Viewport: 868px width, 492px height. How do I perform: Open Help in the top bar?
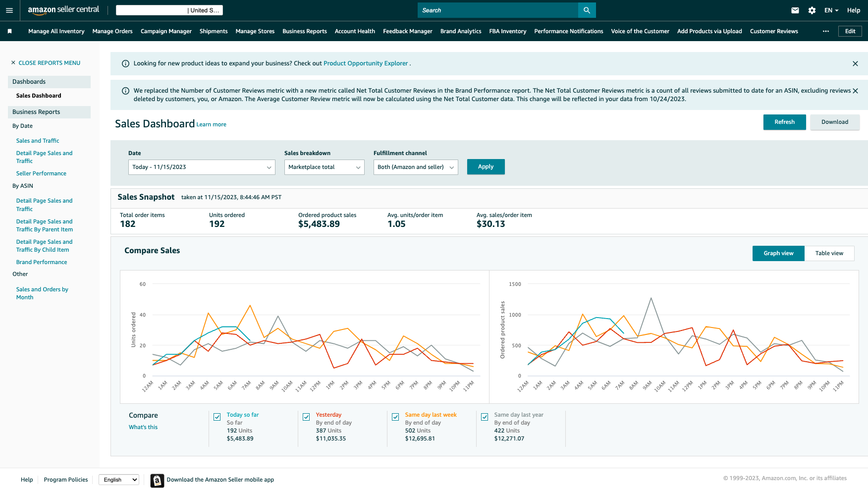(x=854, y=10)
